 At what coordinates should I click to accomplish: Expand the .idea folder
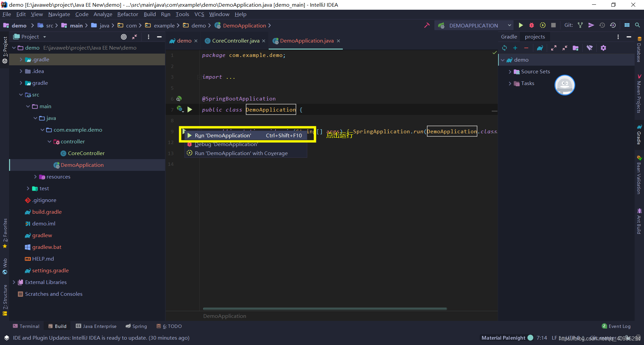tap(21, 71)
